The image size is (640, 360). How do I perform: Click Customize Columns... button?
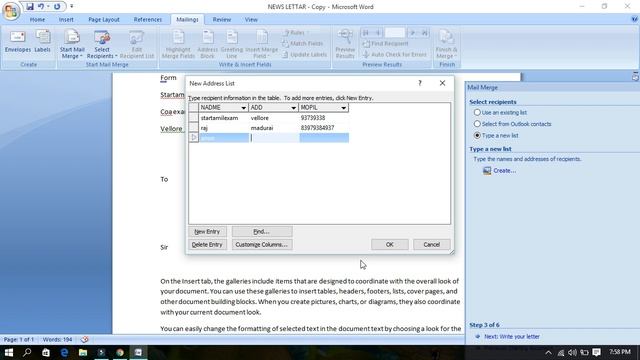[262, 244]
